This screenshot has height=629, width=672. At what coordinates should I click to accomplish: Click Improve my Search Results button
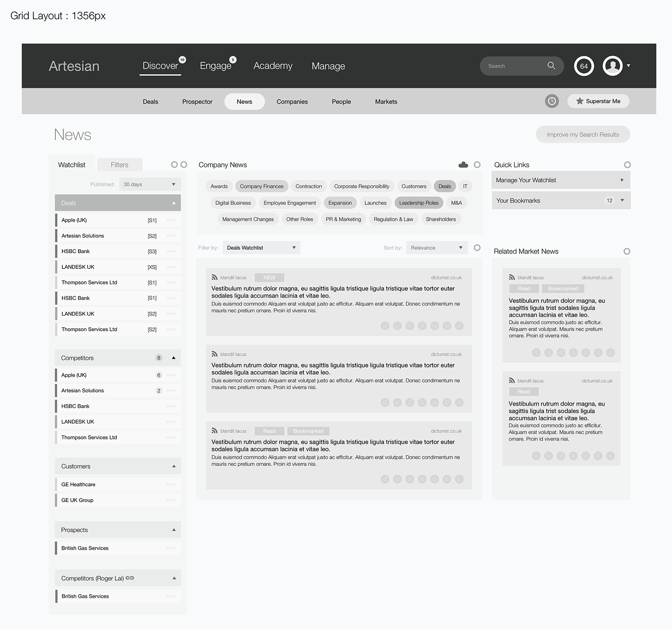tap(583, 135)
